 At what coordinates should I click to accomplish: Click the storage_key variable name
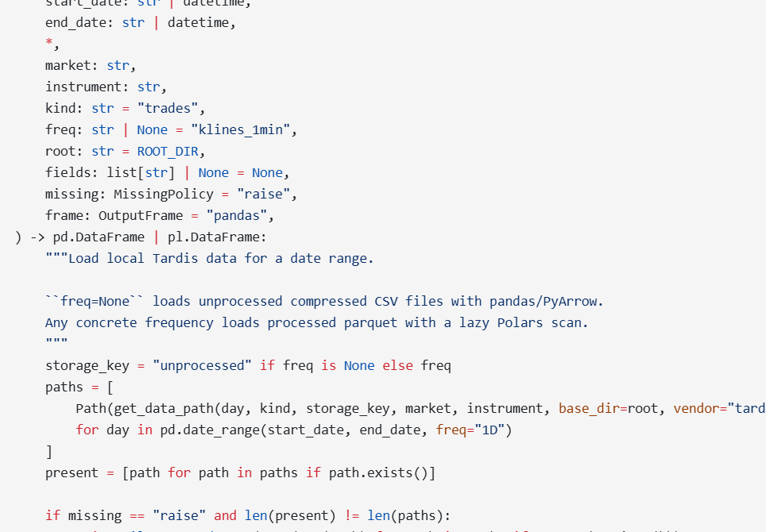tap(87, 366)
